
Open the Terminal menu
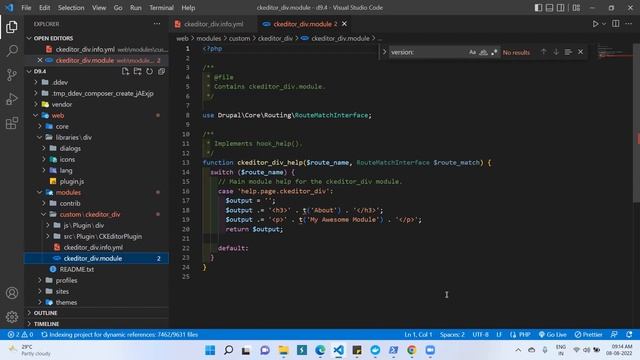point(161,8)
